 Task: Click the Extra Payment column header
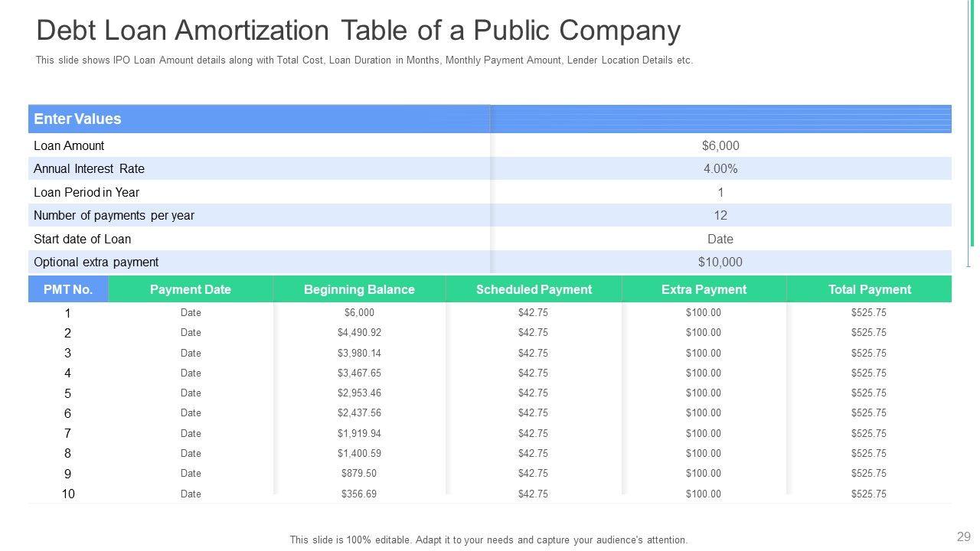pos(704,289)
